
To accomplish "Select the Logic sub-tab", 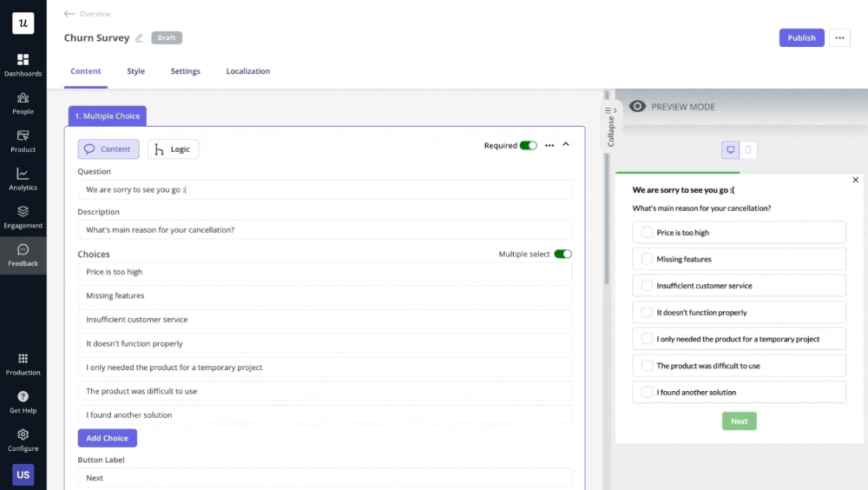I will tap(173, 149).
